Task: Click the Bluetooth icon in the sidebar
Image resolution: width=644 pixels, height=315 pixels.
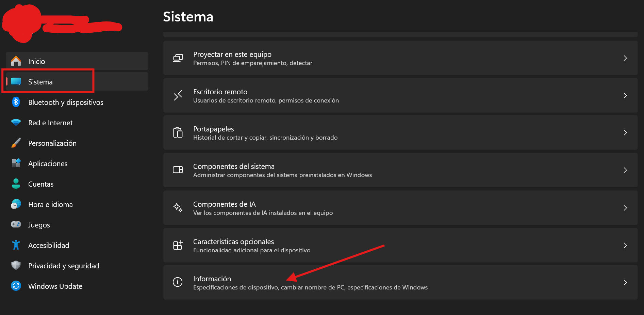Action: pos(16,102)
